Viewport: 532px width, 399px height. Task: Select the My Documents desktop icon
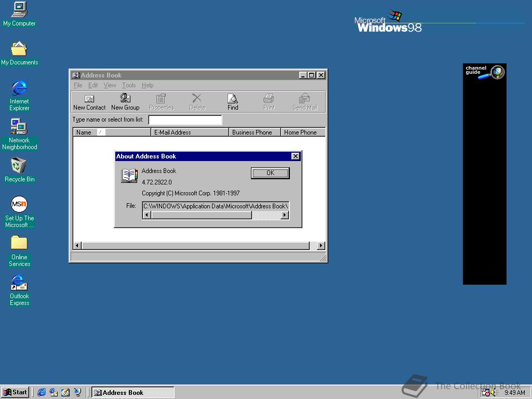point(19,54)
